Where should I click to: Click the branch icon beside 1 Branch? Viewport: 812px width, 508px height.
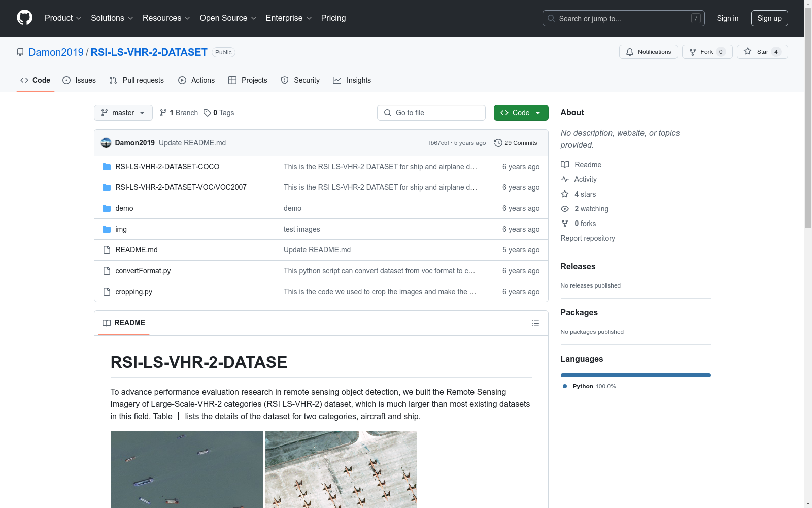pos(163,113)
